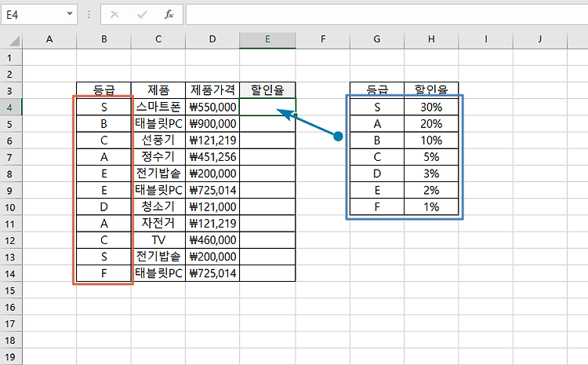Select the selected empty cell E4
Viewport: 588px width, 365px height.
tap(267, 107)
